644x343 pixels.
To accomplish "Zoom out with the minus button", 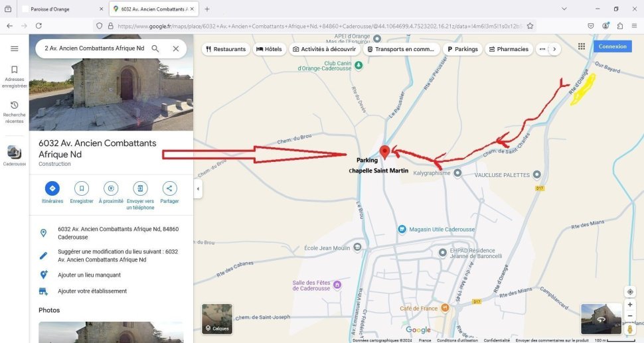I will tap(630, 316).
